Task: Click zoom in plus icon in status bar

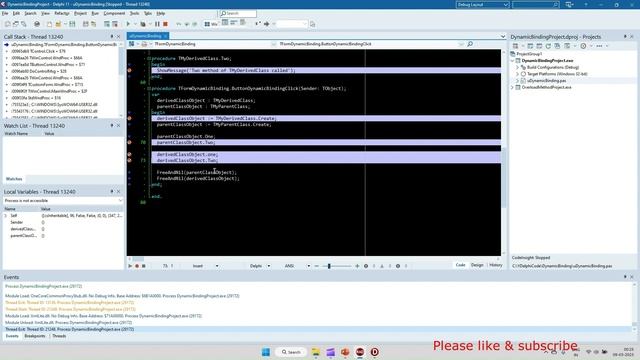Action: [357, 266]
